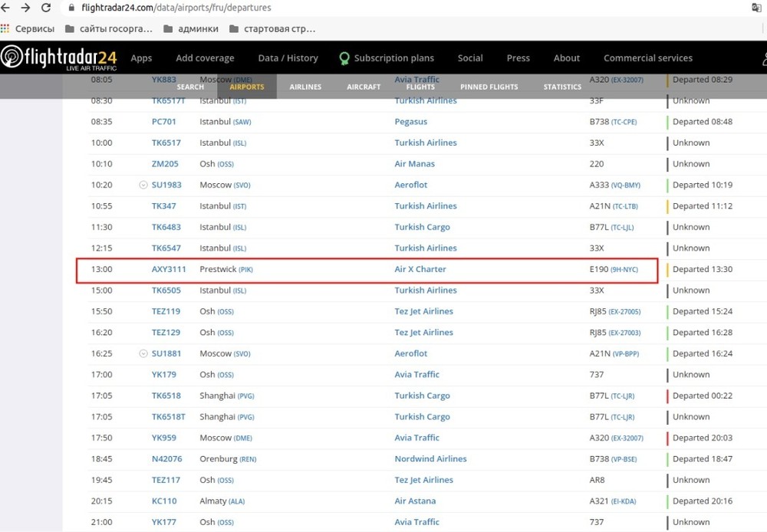
Task: Expand the SU1881 Moscow flight row
Action: click(143, 353)
